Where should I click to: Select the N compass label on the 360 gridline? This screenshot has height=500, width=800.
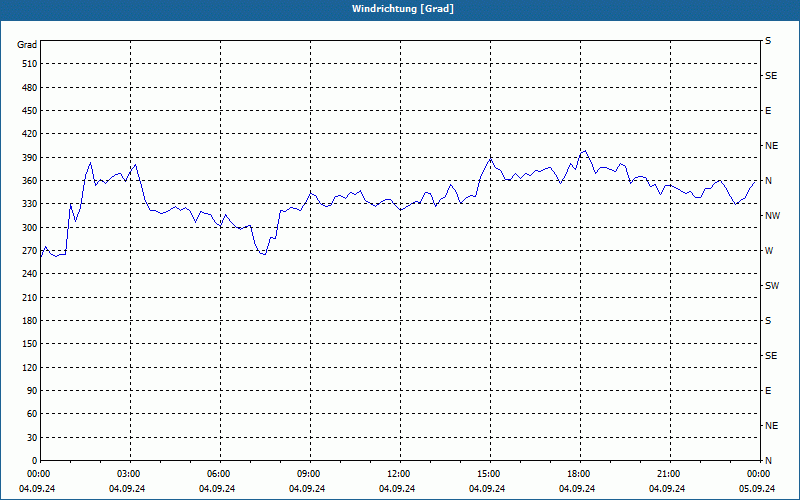point(768,181)
